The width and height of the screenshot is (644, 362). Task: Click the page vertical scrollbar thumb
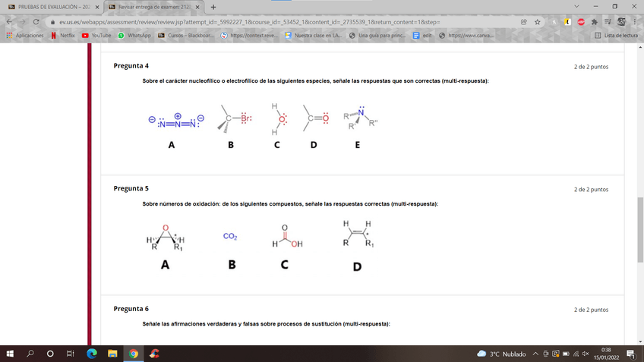[x=640, y=230]
